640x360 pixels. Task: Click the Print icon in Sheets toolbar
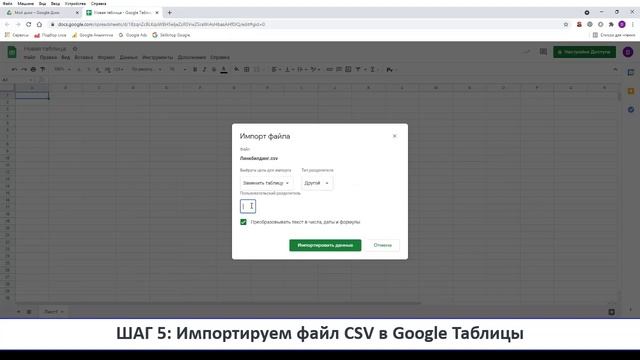(x=33, y=69)
